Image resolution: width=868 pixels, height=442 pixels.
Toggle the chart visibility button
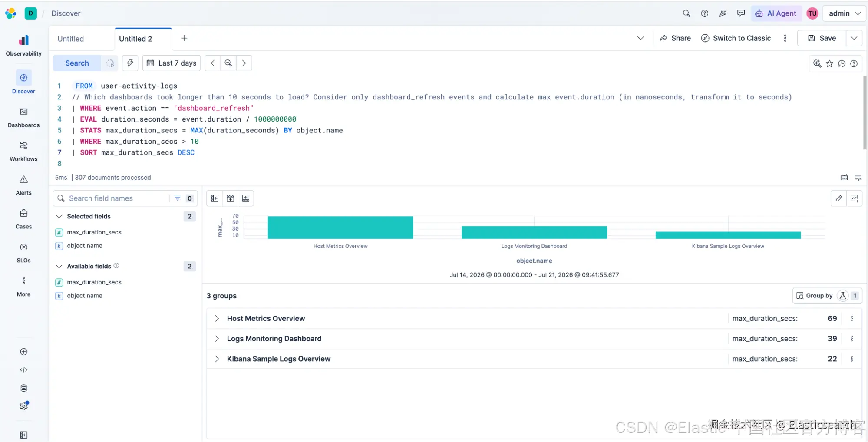(x=230, y=198)
